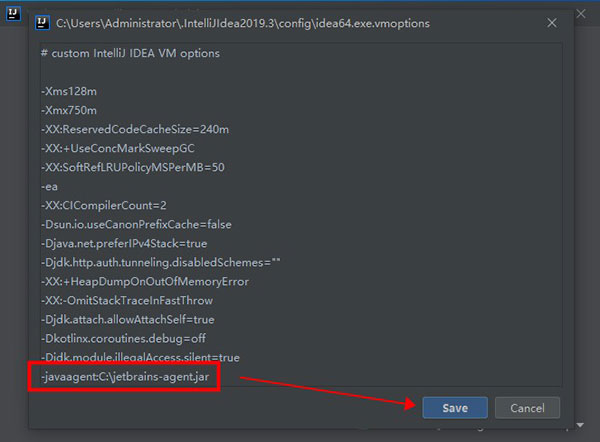Click the Cancel button
This screenshot has height=442, width=600.
click(527, 408)
